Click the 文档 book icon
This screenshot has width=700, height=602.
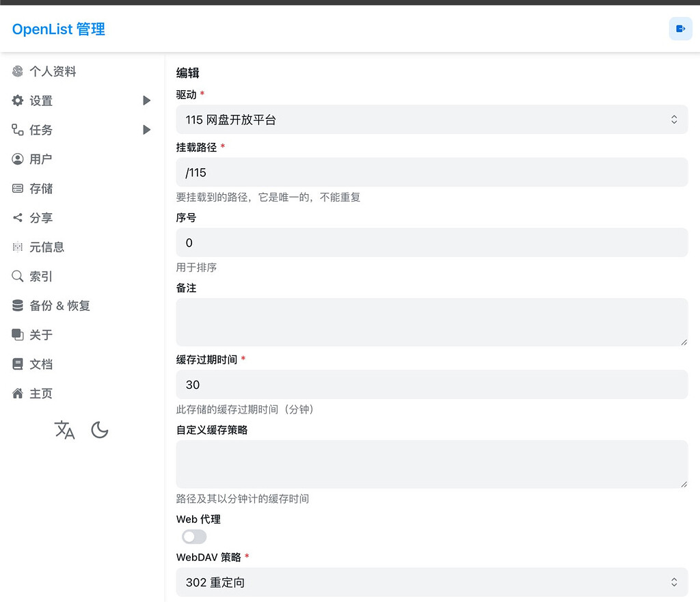coord(17,364)
